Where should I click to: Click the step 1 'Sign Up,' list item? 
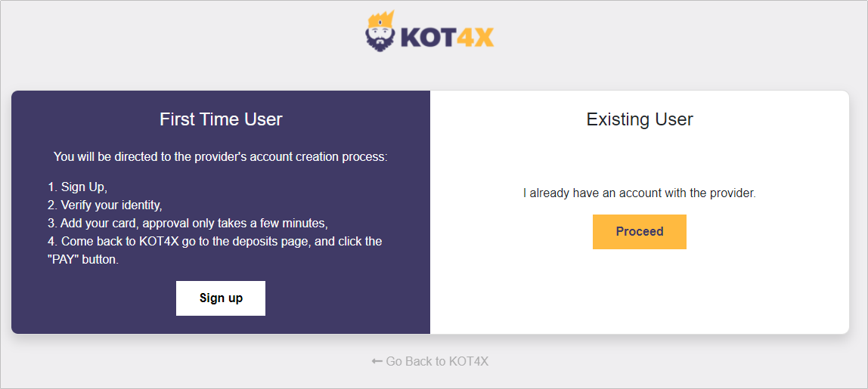tap(78, 187)
